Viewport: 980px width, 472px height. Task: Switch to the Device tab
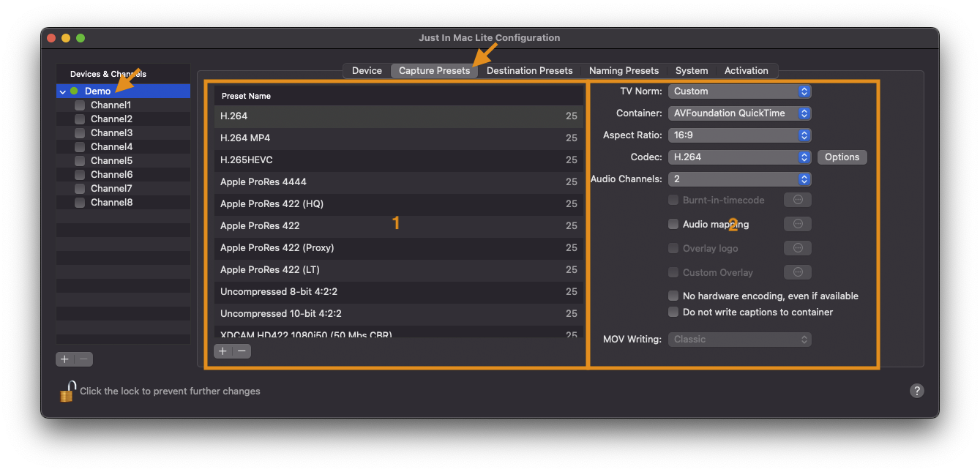coord(367,70)
